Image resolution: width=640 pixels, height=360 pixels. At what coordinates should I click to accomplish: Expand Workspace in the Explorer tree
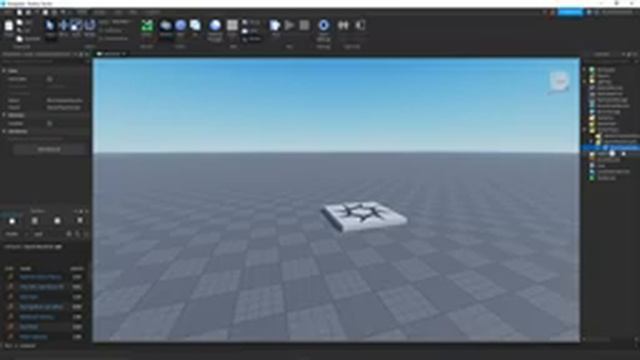click(585, 70)
